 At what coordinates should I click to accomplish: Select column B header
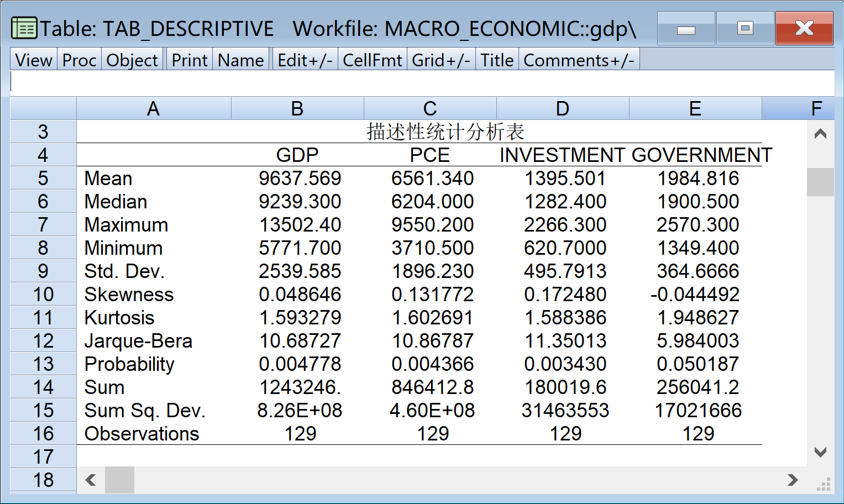pos(297,109)
